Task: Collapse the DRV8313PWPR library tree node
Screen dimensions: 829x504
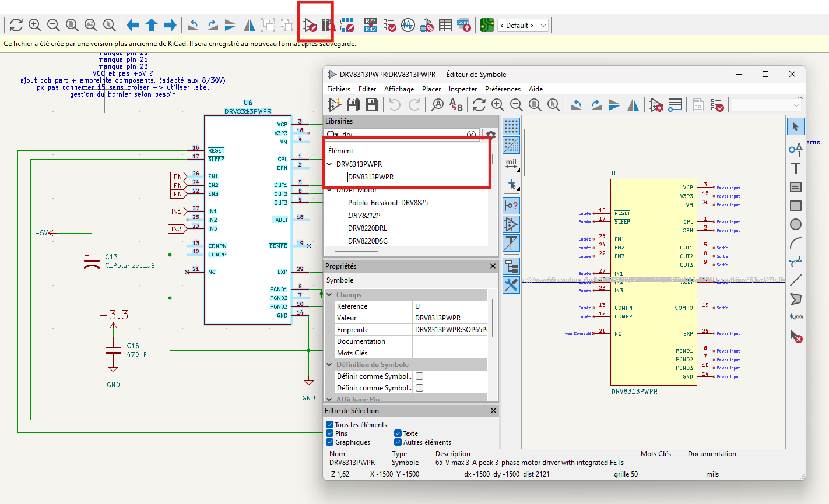Action: [x=330, y=164]
